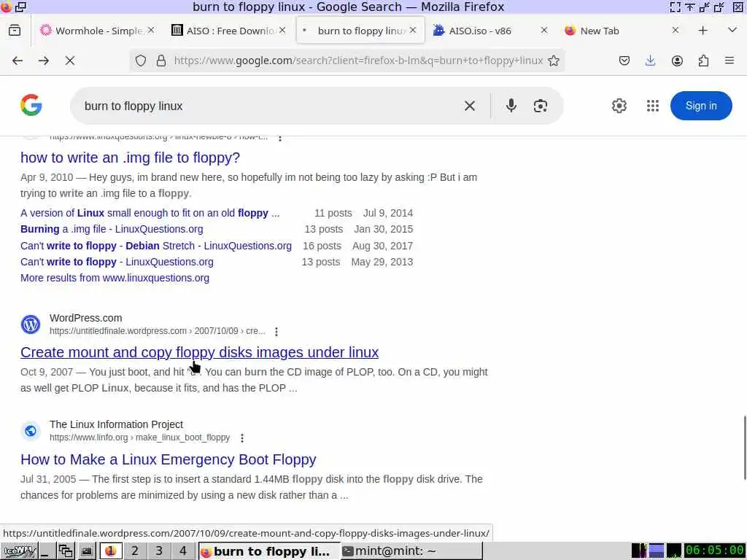Image resolution: width=747 pixels, height=560 pixels.
Task: Open Firefox View tab list icon
Action: click(x=15, y=31)
